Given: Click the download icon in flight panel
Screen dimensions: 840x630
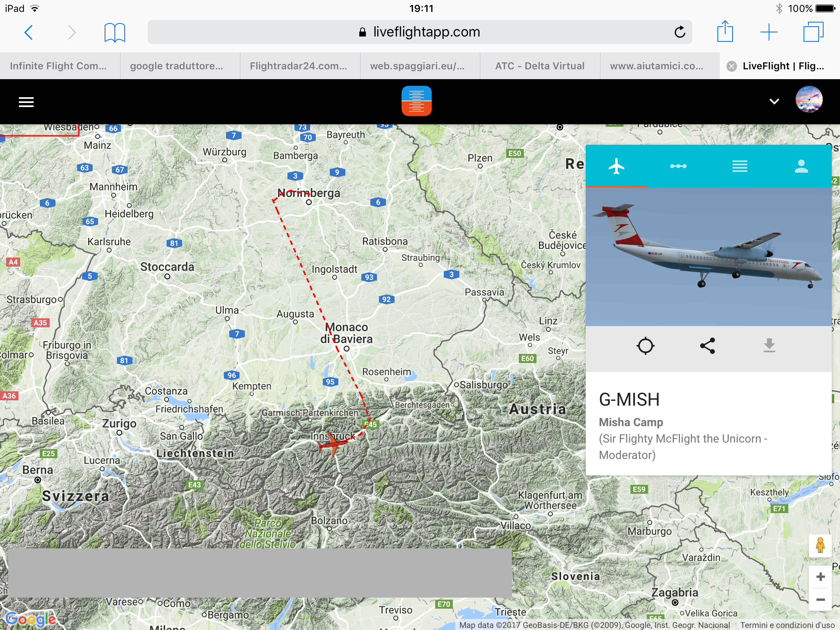Looking at the screenshot, I should click(769, 346).
